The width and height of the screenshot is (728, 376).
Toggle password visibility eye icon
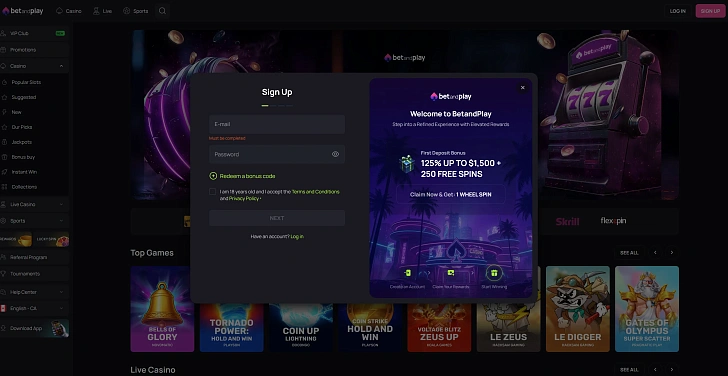[335, 154]
